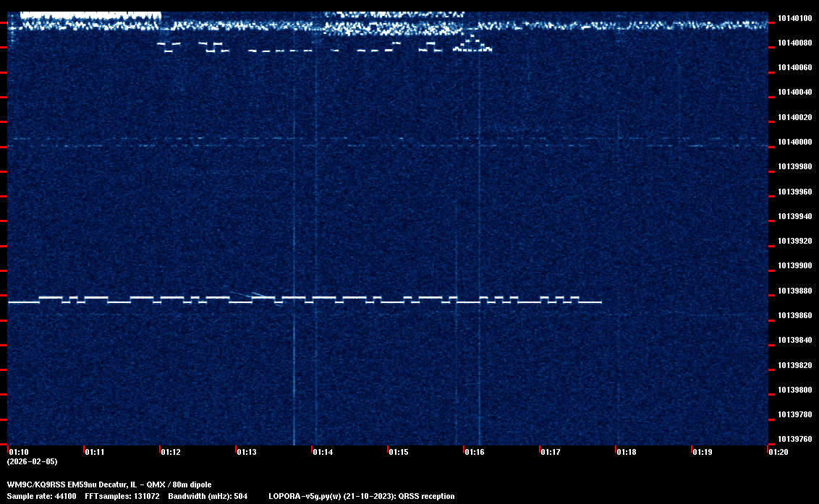
Task: Click the 10139820 frequency label
Action: click(x=795, y=365)
